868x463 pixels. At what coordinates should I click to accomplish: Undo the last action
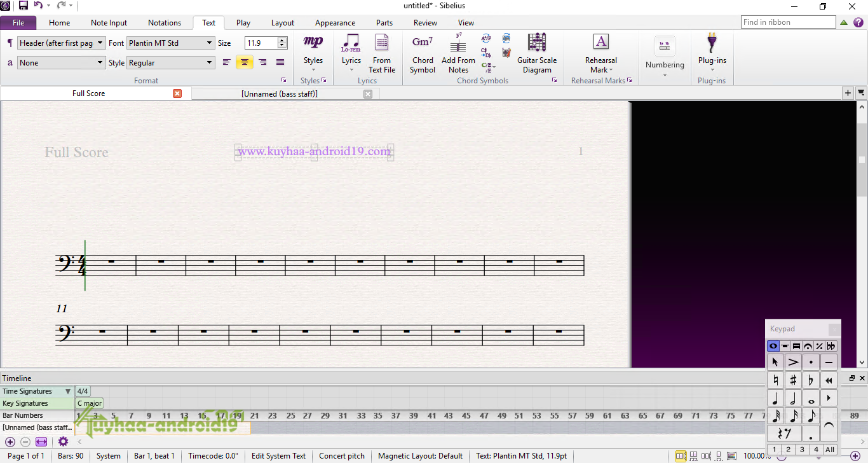(38, 6)
